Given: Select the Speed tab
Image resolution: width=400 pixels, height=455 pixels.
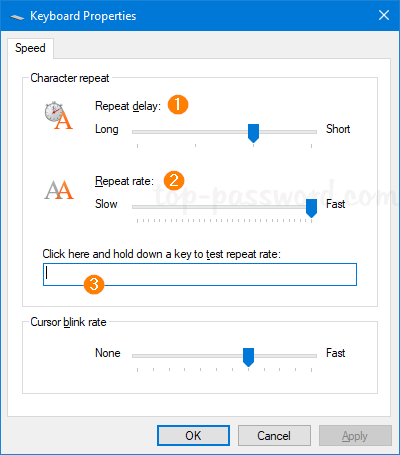Looking at the screenshot, I should (30, 48).
